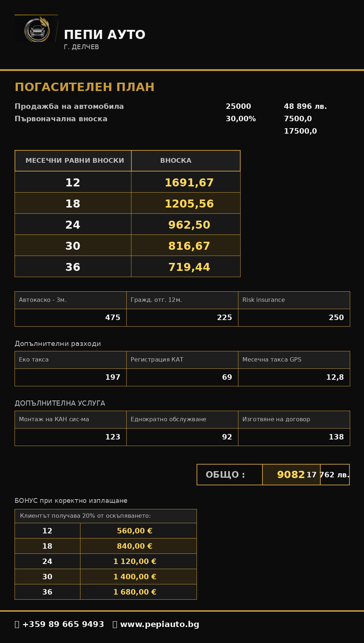This screenshot has height=643, width=364.
Task: Click the 36 months installment row
Action: (127, 267)
